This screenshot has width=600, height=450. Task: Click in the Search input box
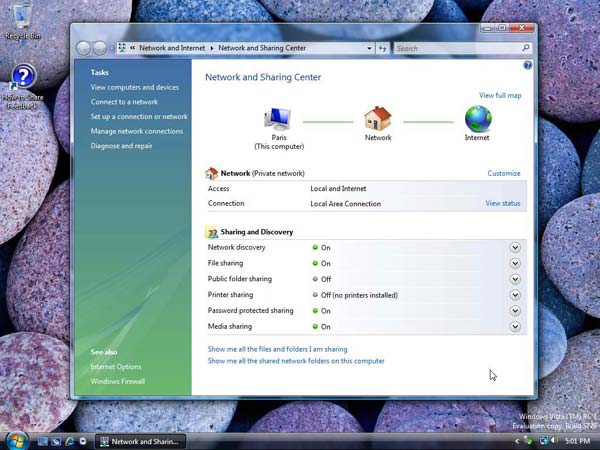(456, 48)
